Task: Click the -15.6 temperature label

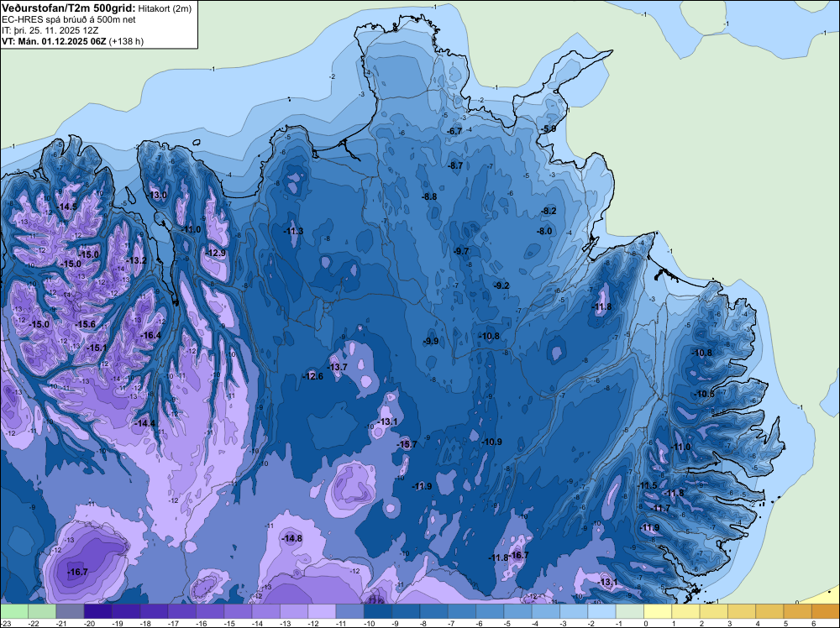Action: click(85, 324)
